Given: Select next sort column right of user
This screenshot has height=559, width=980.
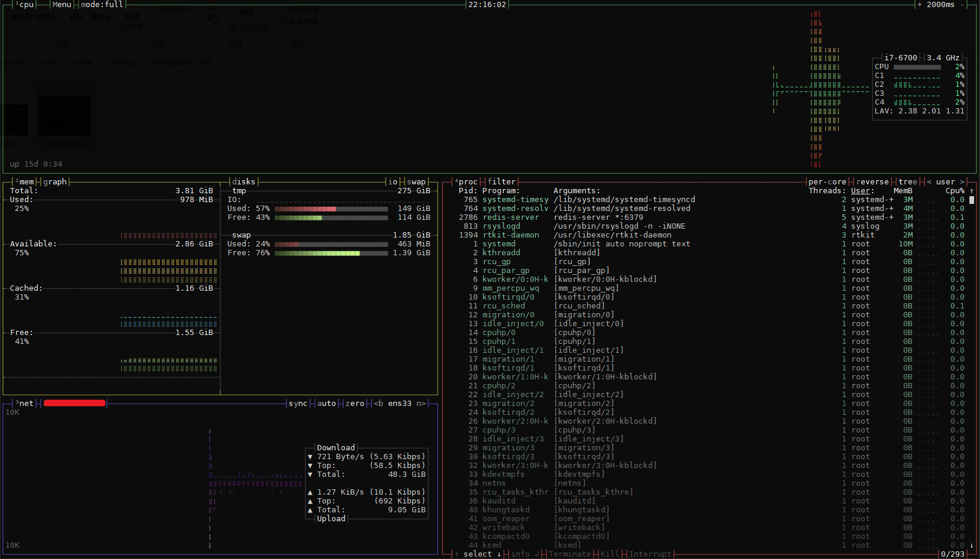Looking at the screenshot, I should click(x=962, y=182).
